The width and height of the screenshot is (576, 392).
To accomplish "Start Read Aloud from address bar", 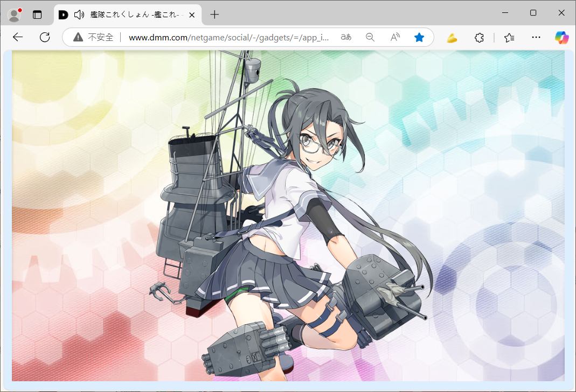I will 395,37.
